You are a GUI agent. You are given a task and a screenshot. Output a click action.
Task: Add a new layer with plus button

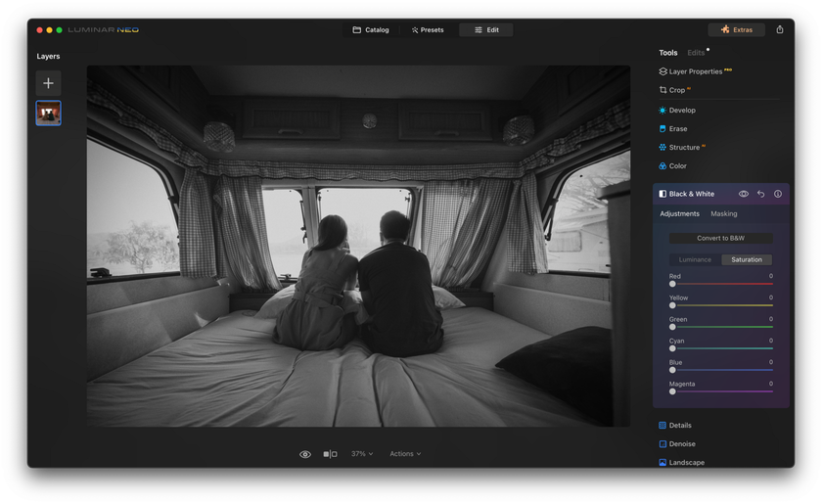point(48,83)
